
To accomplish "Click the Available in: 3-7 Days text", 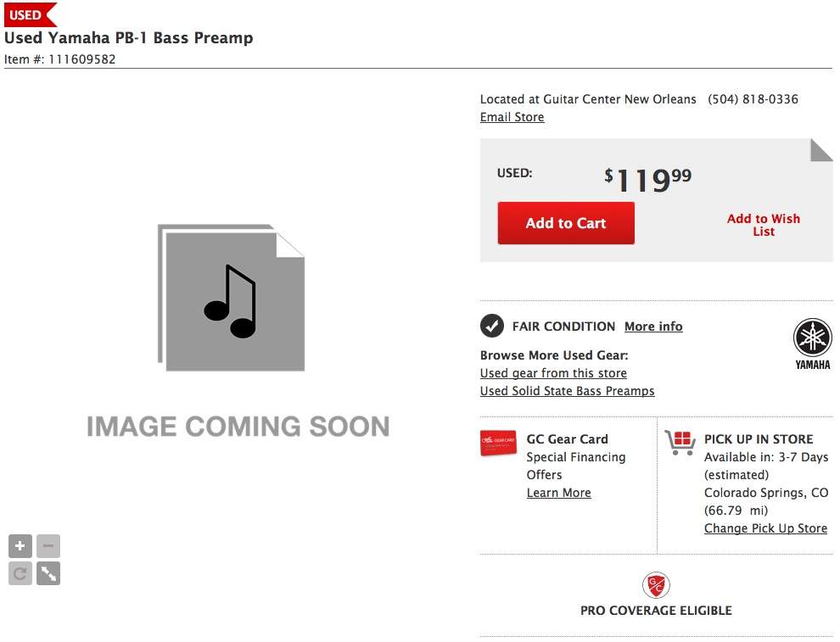I will [766, 457].
